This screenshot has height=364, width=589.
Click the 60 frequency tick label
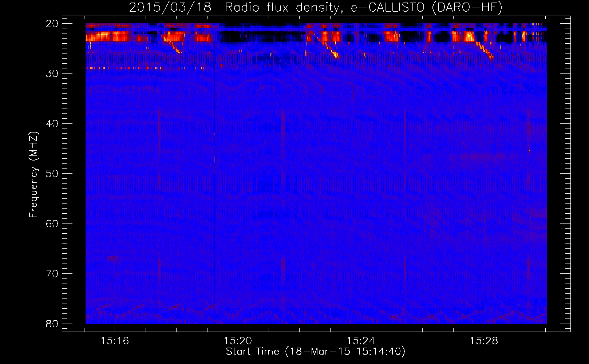tap(52, 224)
